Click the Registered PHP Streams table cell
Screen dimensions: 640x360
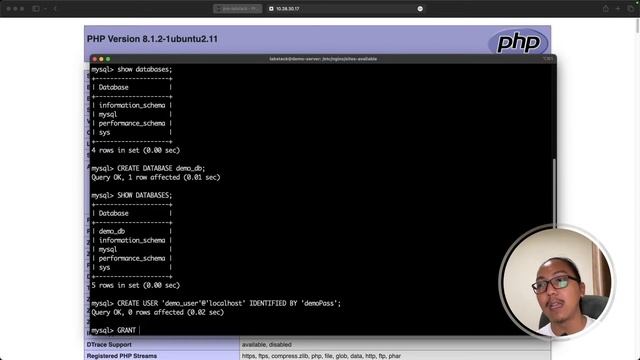(162, 356)
